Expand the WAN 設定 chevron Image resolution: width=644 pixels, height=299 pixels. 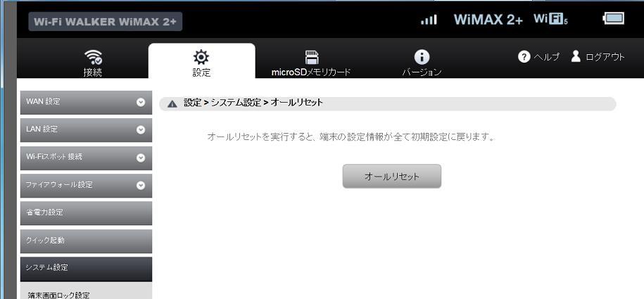click(x=141, y=102)
